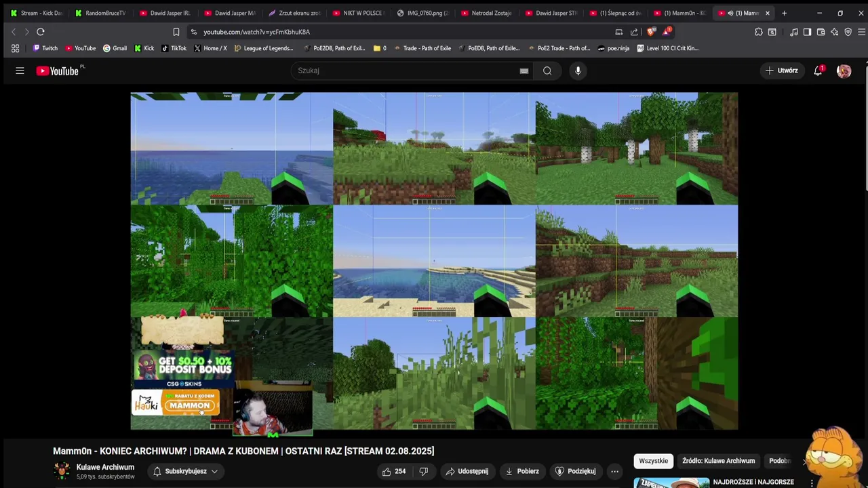Switch to the Zrzut ekranu tab

tap(294, 13)
